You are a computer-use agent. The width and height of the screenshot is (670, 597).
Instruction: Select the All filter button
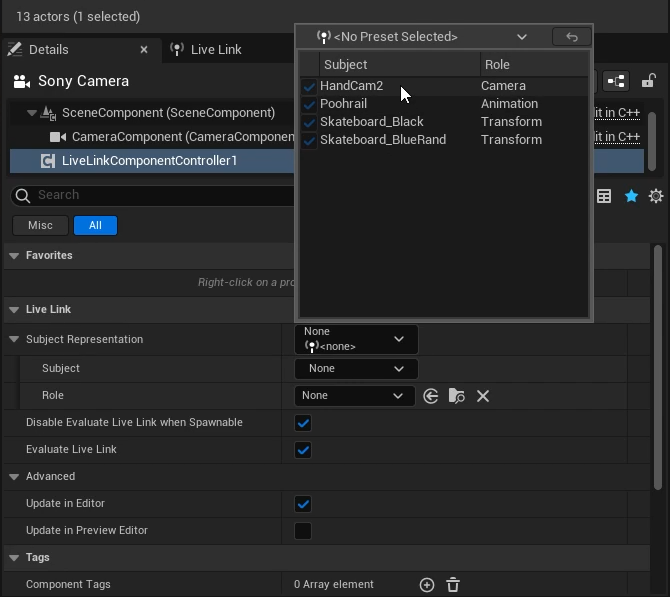[x=95, y=226]
